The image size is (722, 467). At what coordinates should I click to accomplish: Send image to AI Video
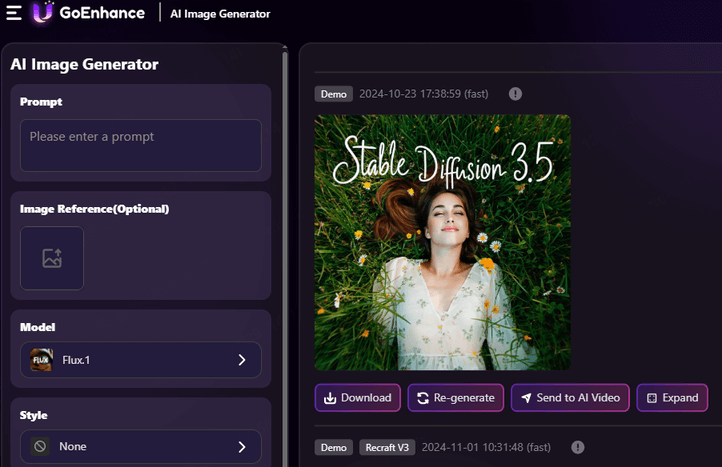(x=571, y=397)
